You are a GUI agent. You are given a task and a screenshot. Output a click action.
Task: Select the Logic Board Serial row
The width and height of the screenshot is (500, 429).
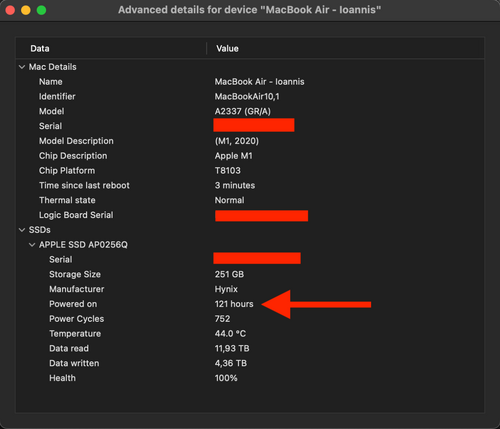[250, 215]
